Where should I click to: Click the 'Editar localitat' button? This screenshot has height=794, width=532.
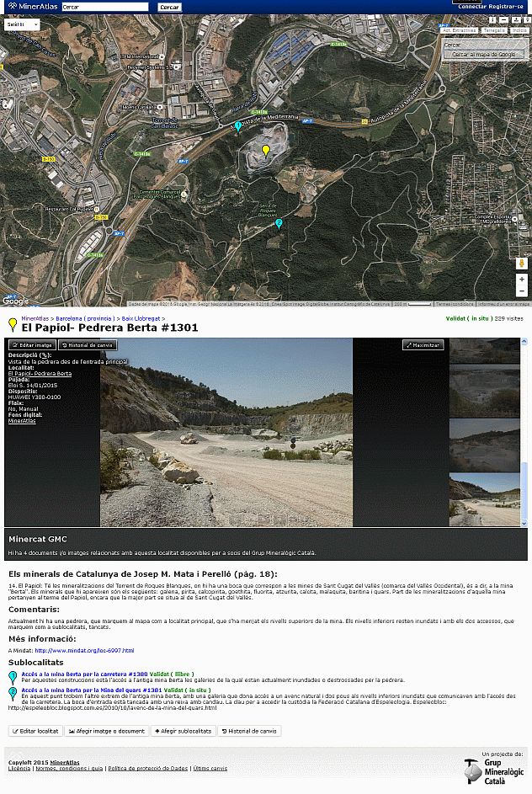(x=35, y=731)
